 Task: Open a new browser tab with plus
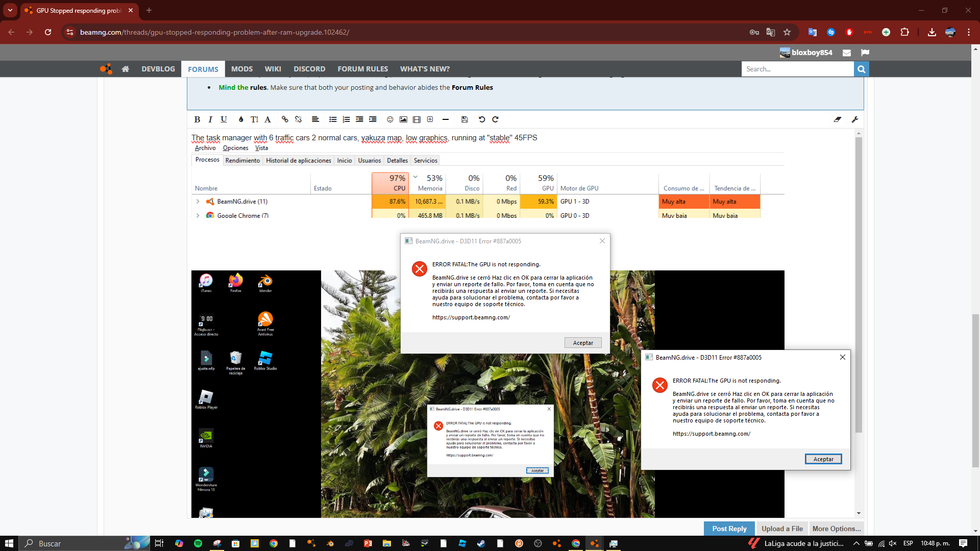pos(149,10)
